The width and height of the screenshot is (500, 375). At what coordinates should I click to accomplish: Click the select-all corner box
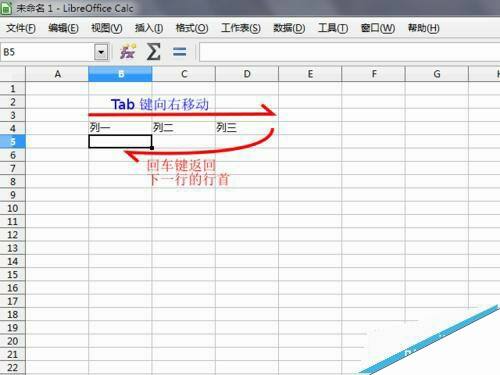click(x=13, y=74)
